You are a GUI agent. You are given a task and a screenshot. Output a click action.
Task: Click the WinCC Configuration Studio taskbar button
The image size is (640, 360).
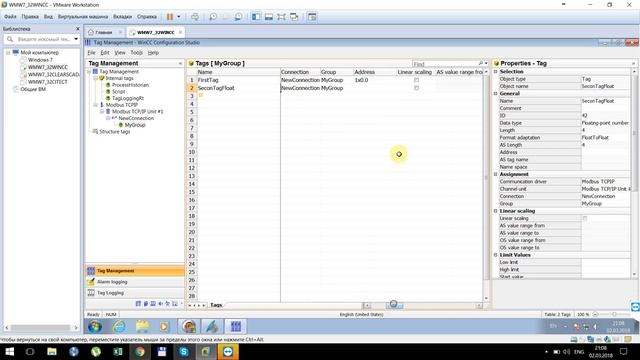click(236, 327)
